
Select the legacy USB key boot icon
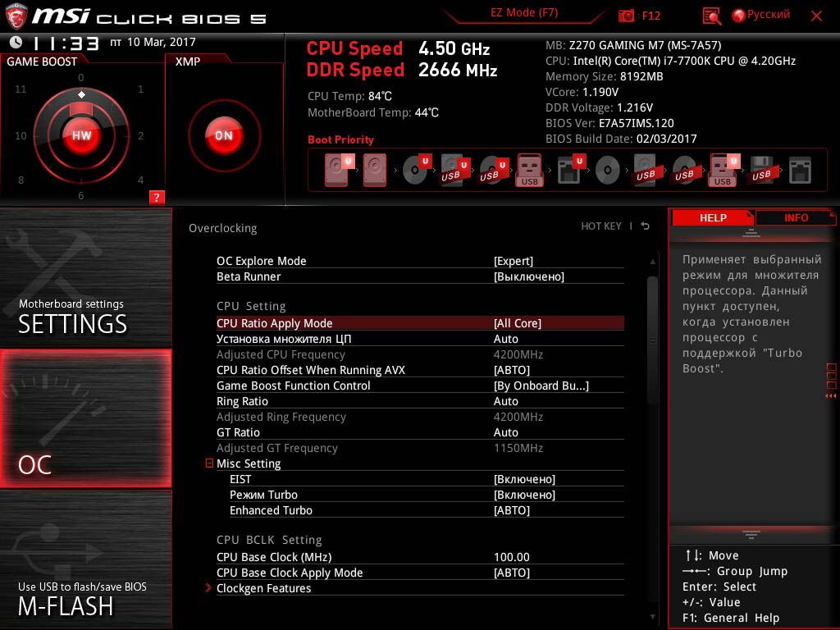click(529, 171)
